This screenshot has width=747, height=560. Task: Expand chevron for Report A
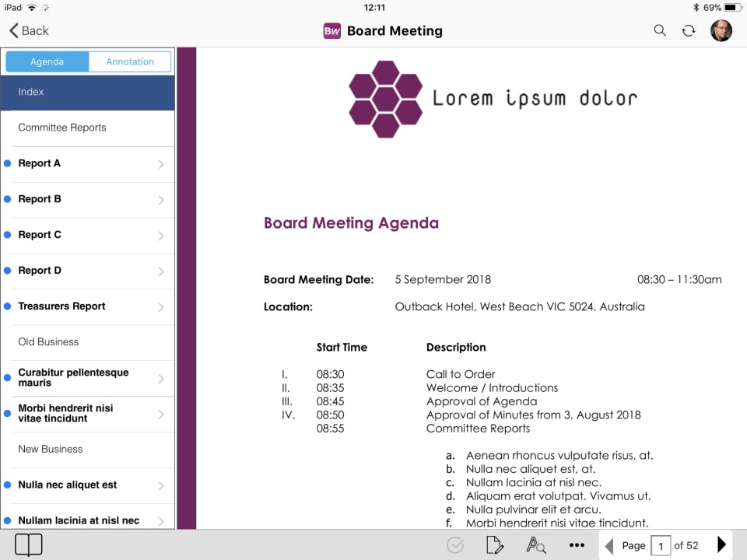coord(161,164)
